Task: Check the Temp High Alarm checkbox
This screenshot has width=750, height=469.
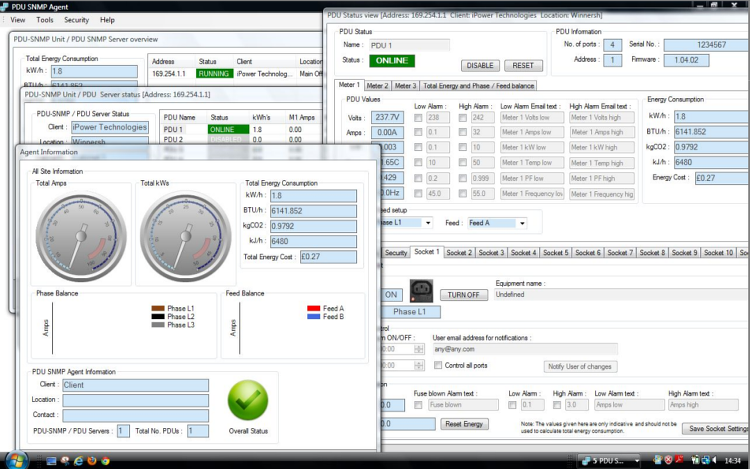Action: click(x=463, y=163)
